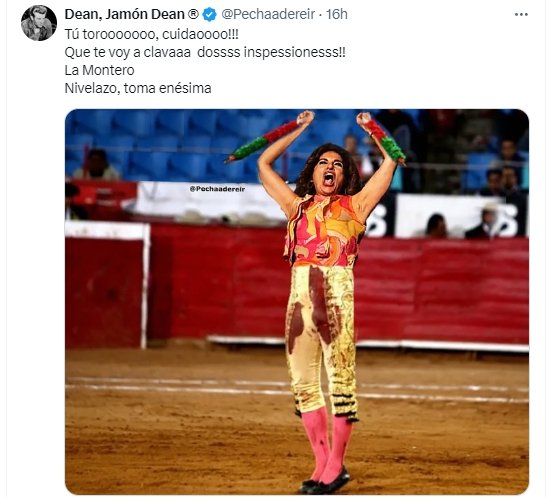Click the "Nivelazo, toma enésima" line
This screenshot has height=497, width=547.
pos(138,88)
